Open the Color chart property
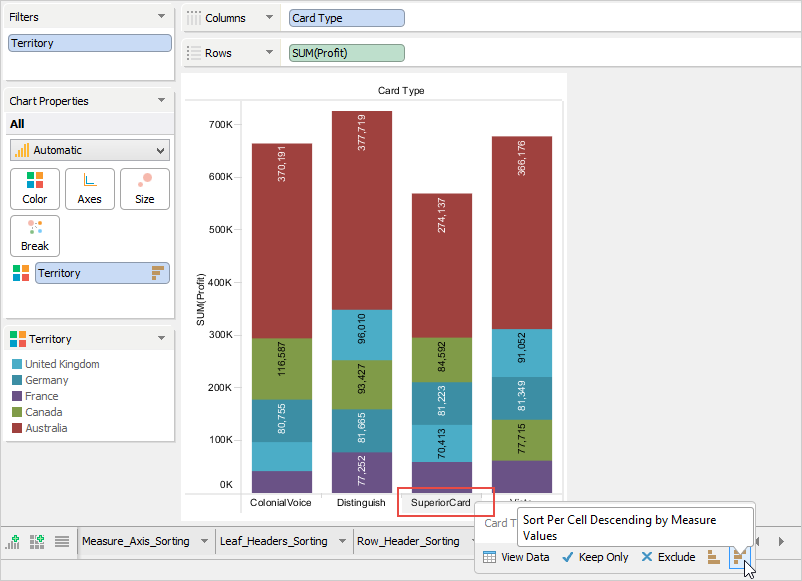 click(x=35, y=188)
